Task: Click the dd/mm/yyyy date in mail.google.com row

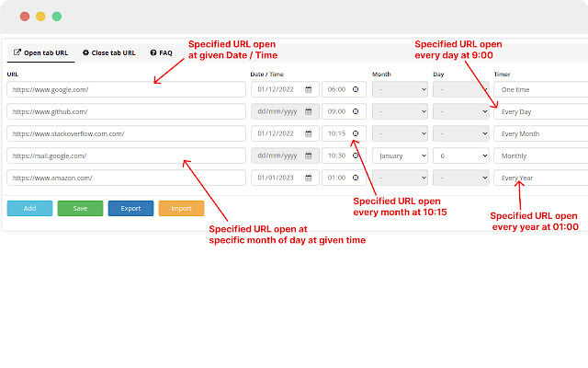Action: click(x=285, y=155)
